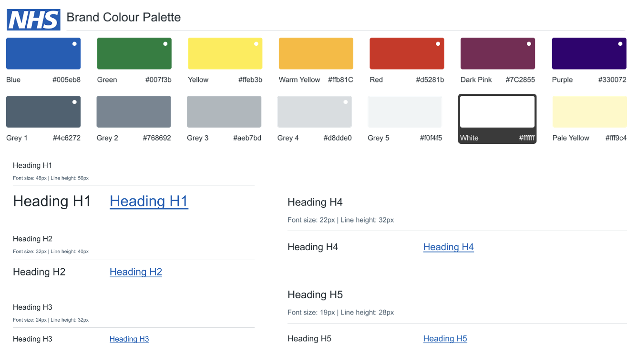This screenshot has width=637, height=364.
Task: Open the Heading H1 link
Action: pyautogui.click(x=149, y=201)
